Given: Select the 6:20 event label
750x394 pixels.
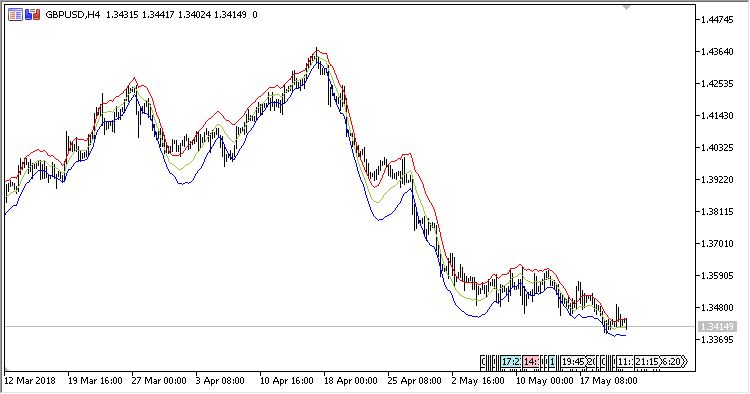Looking at the screenshot, I should click(x=673, y=362).
